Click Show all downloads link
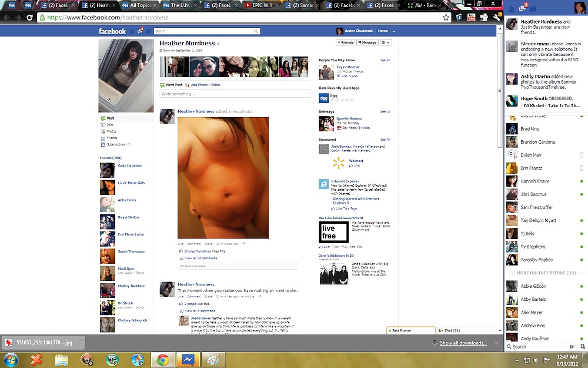The width and height of the screenshot is (588, 368). [x=463, y=343]
